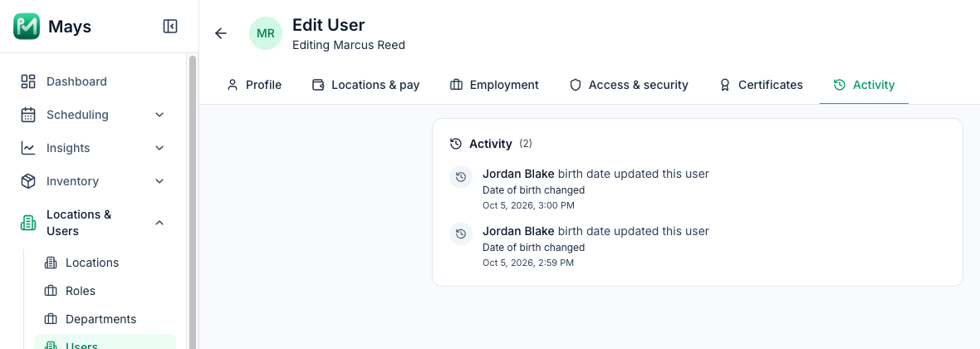
Task: Open Dashboard in the sidebar
Action: click(x=94, y=81)
